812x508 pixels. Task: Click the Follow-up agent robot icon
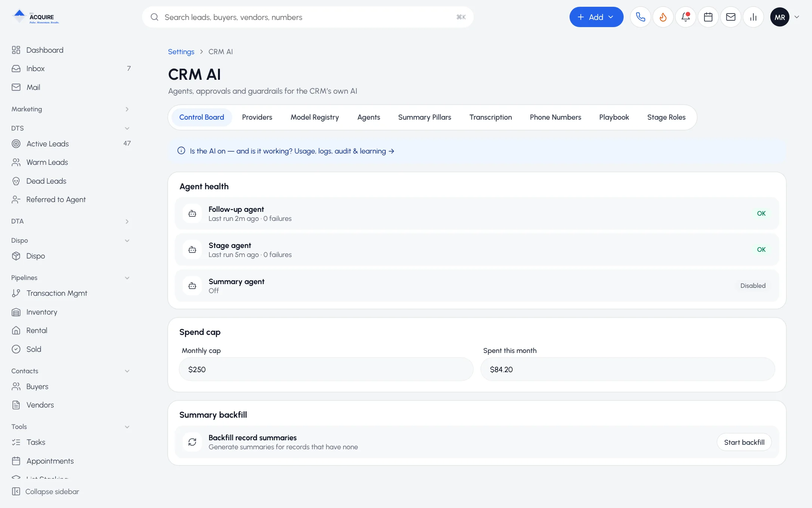(x=192, y=213)
